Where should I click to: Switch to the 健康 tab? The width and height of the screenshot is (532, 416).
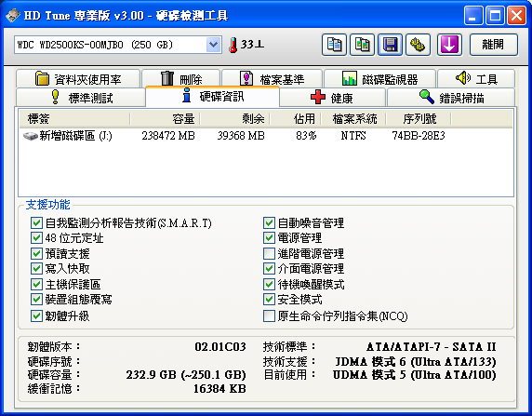[x=333, y=98]
